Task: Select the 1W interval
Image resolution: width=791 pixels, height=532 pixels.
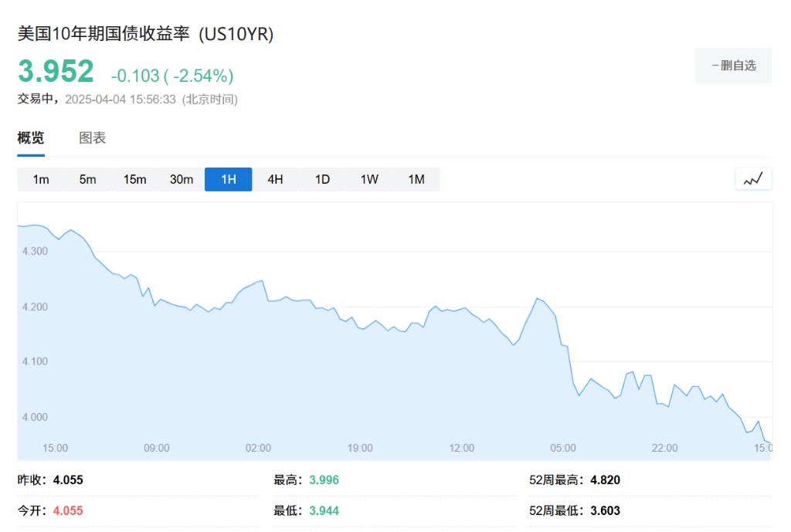Action: pyautogui.click(x=369, y=179)
